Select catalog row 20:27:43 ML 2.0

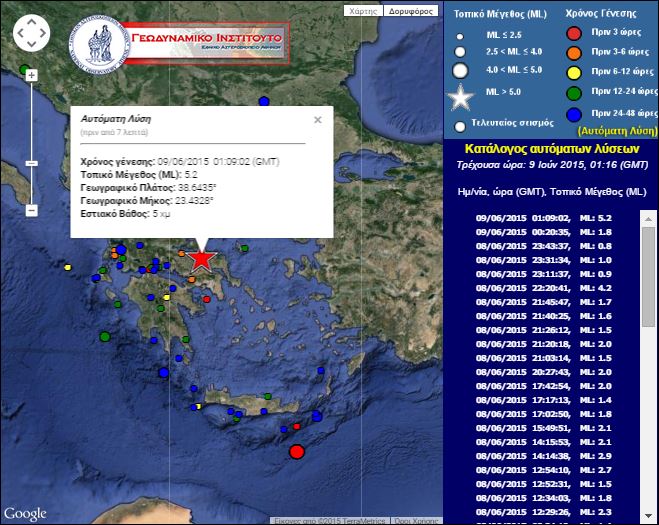click(x=543, y=372)
